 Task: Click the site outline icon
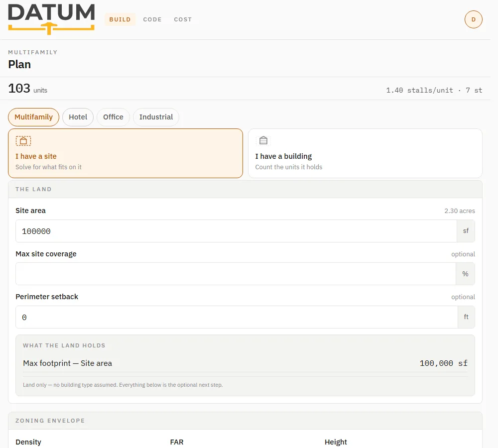(23, 141)
